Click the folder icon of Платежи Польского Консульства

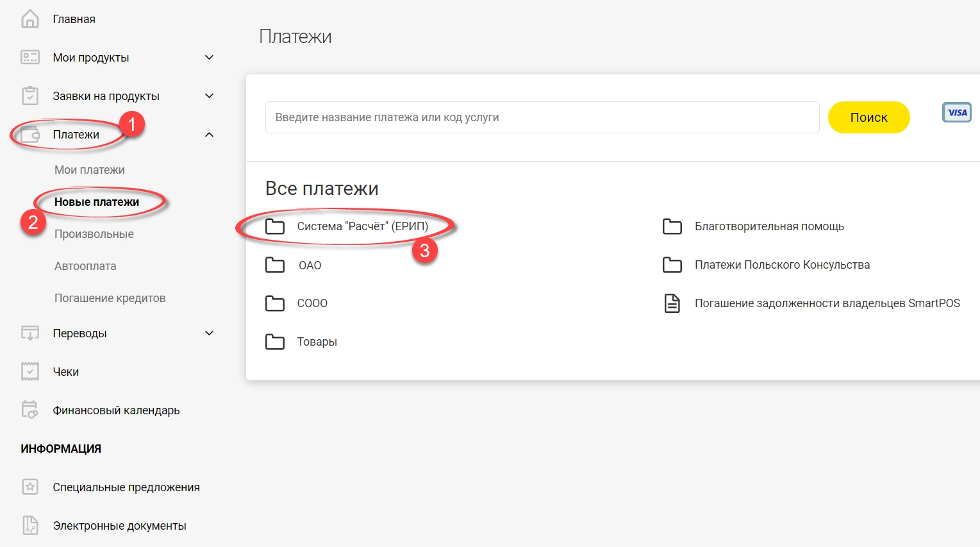672,265
